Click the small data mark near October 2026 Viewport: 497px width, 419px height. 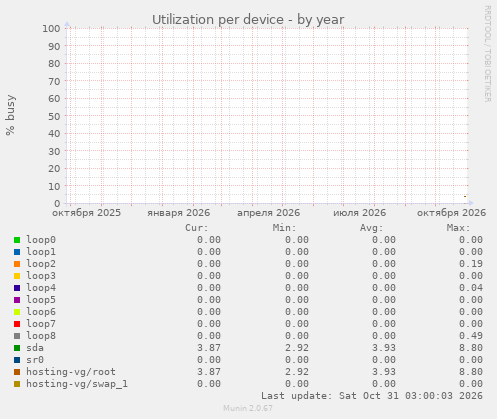[x=465, y=197]
